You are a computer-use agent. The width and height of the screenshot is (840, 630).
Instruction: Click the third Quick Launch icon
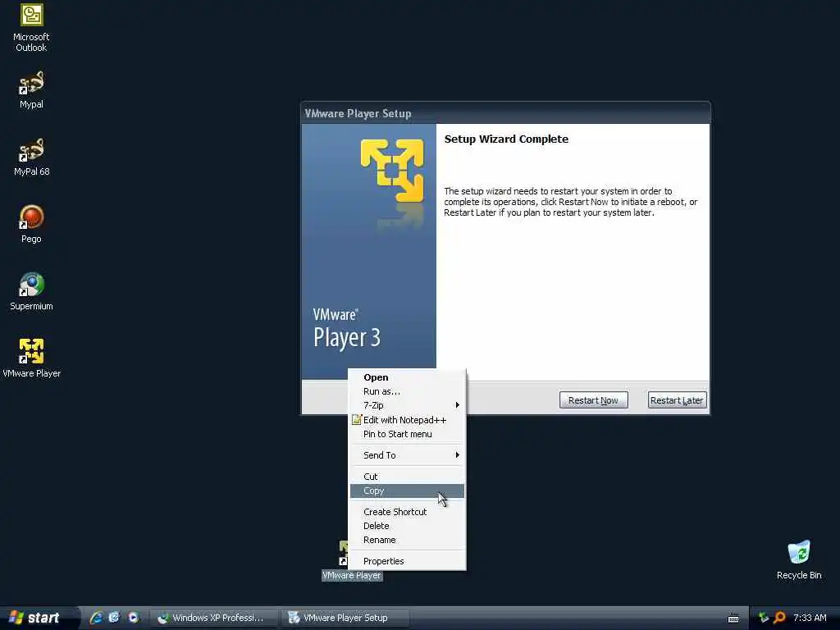[x=133, y=618]
